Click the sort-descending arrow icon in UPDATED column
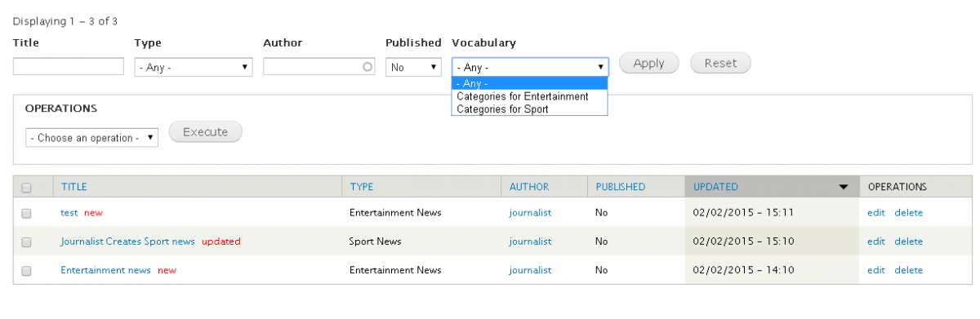Viewport: 980px width, 319px height. (844, 188)
